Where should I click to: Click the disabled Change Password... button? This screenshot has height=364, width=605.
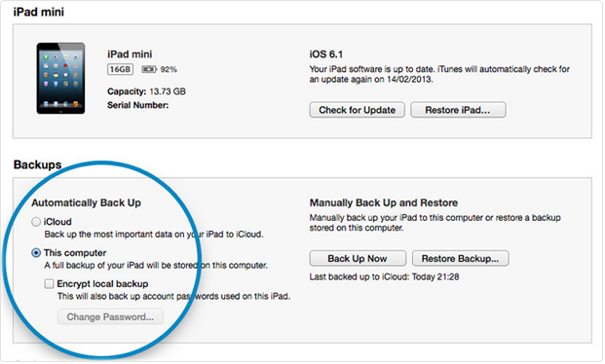pyautogui.click(x=110, y=317)
